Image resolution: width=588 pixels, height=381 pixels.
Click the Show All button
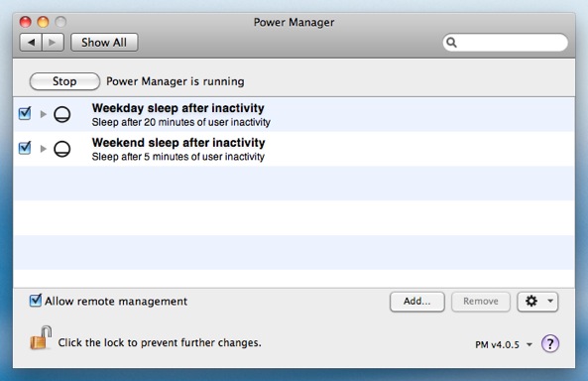(x=104, y=43)
